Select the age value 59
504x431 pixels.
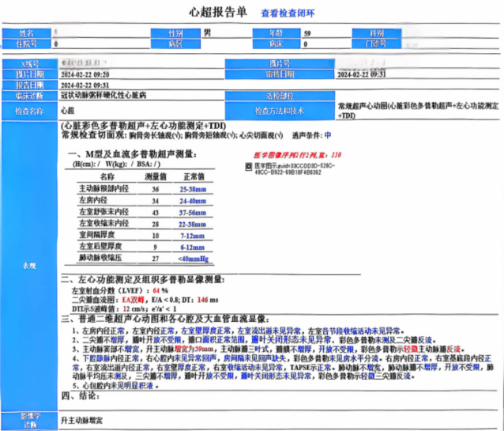307,33
